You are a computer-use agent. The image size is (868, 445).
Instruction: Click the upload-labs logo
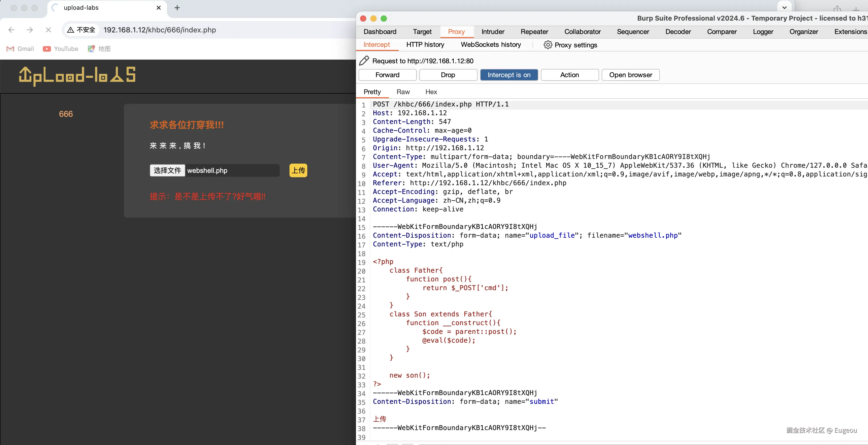click(77, 75)
